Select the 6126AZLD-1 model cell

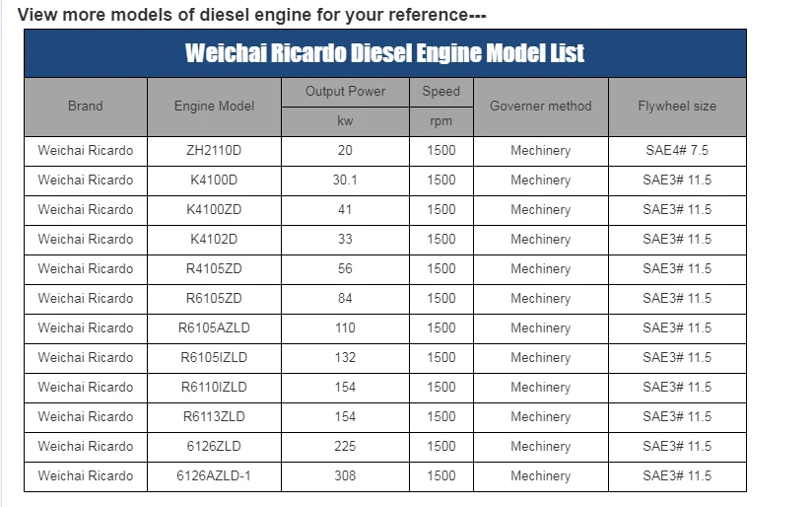point(215,475)
